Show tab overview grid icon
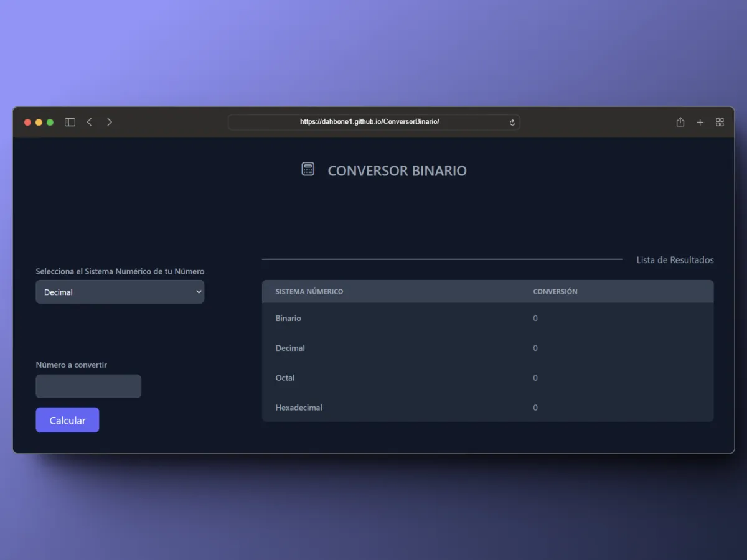The width and height of the screenshot is (747, 560). (720, 123)
